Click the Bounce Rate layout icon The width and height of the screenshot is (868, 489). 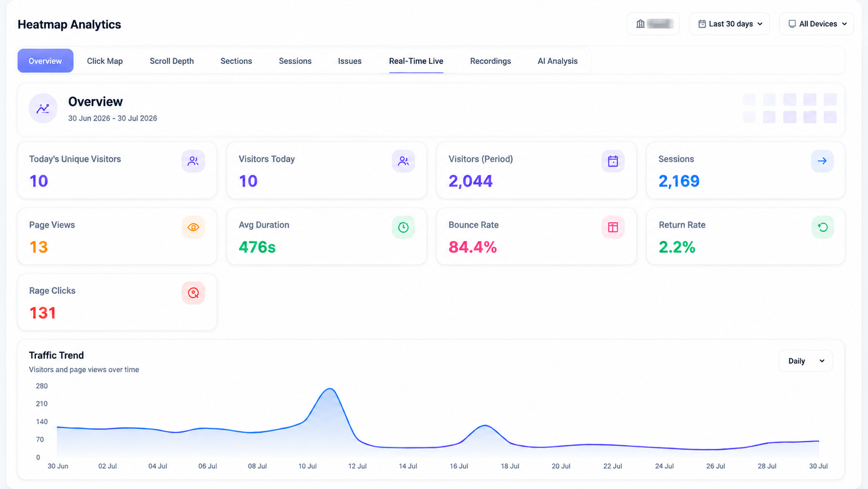613,227
